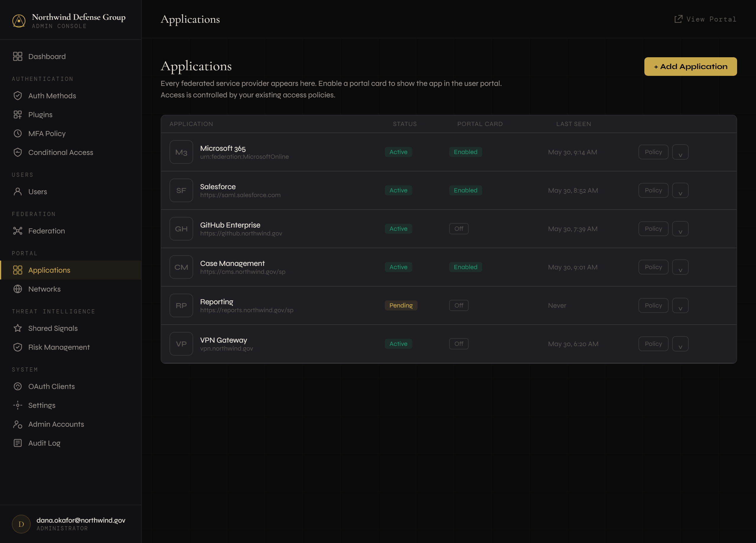
Task: Click the OAuth Clients icon
Action: [18, 386]
